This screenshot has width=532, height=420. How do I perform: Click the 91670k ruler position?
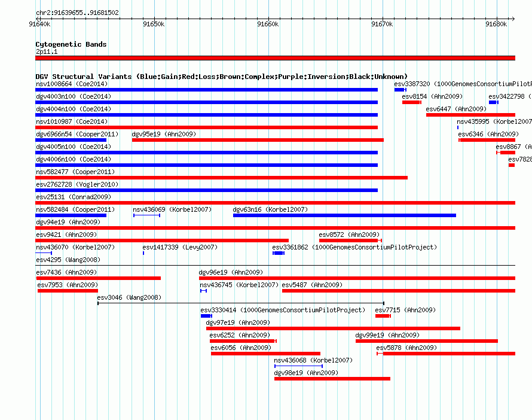(382, 24)
